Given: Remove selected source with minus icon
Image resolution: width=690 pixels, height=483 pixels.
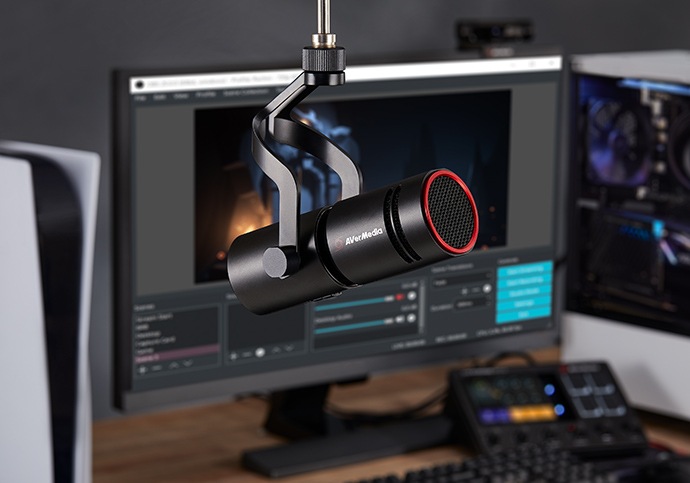Looking at the screenshot, I should click(x=247, y=354).
